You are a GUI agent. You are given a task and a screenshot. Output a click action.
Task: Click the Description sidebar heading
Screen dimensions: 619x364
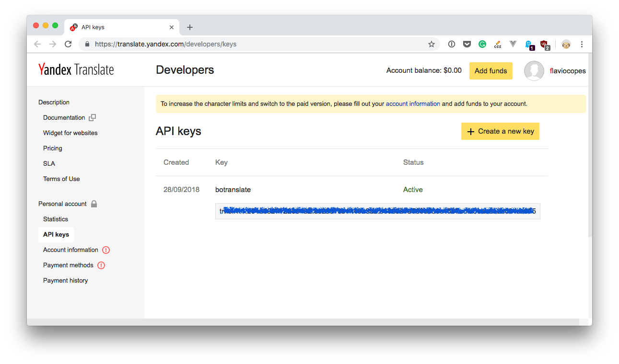tap(54, 102)
